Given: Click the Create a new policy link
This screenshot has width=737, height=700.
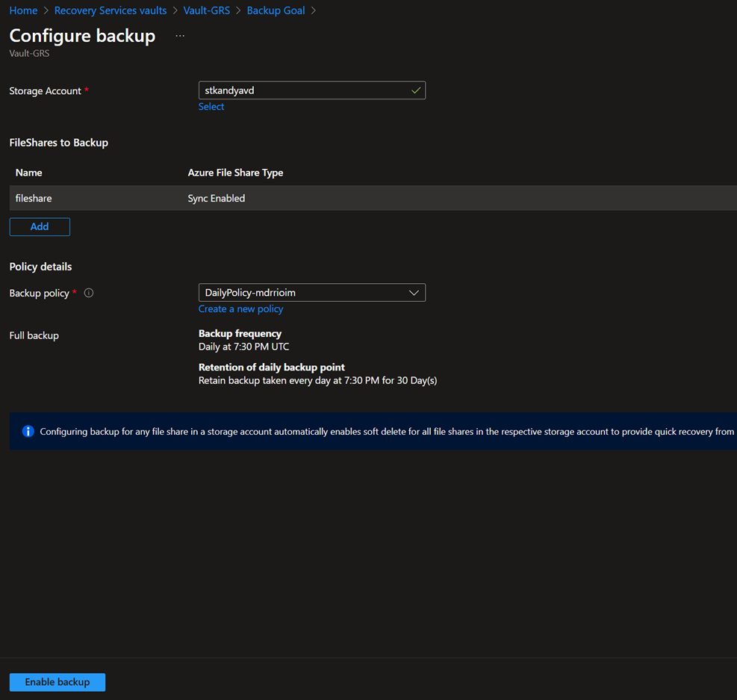Looking at the screenshot, I should (240, 309).
